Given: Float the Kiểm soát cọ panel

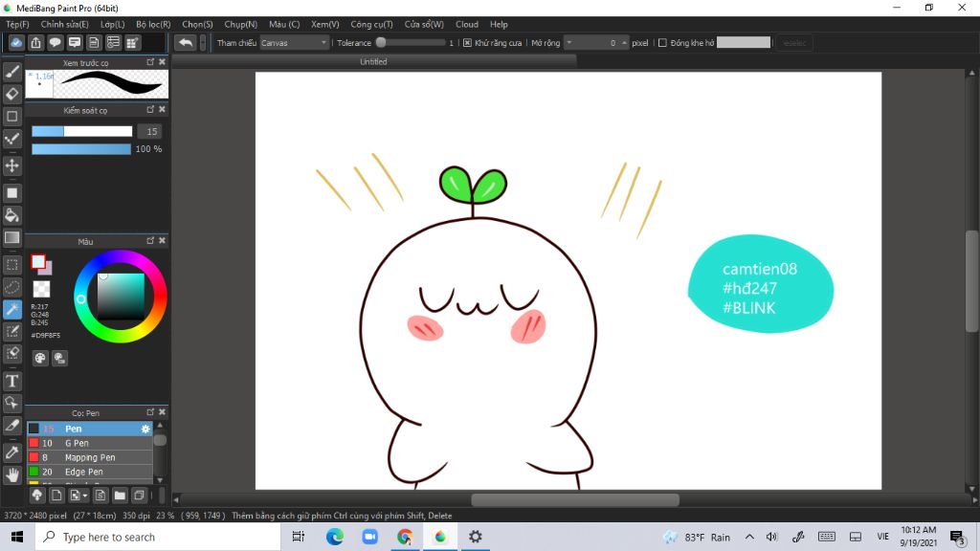Looking at the screenshot, I should click(150, 110).
